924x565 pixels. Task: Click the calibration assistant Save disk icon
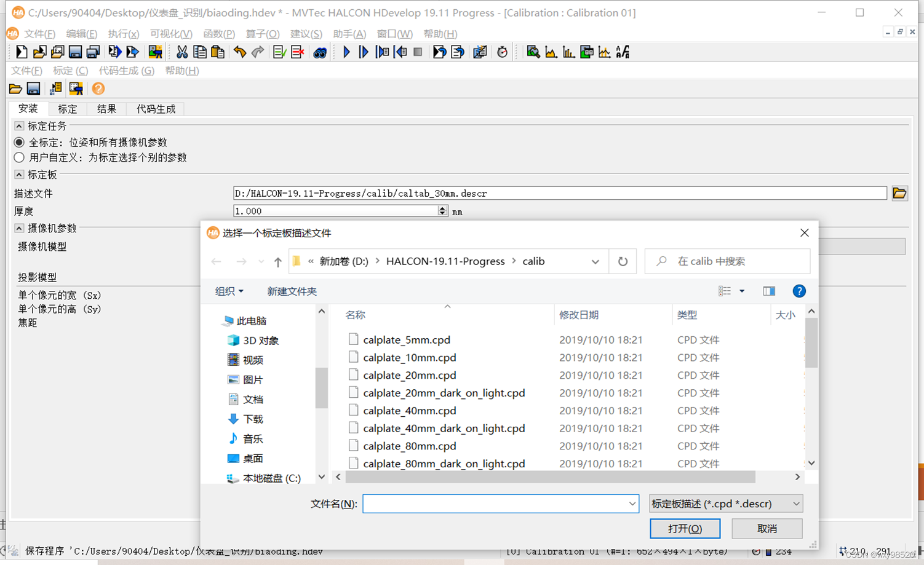(x=33, y=89)
